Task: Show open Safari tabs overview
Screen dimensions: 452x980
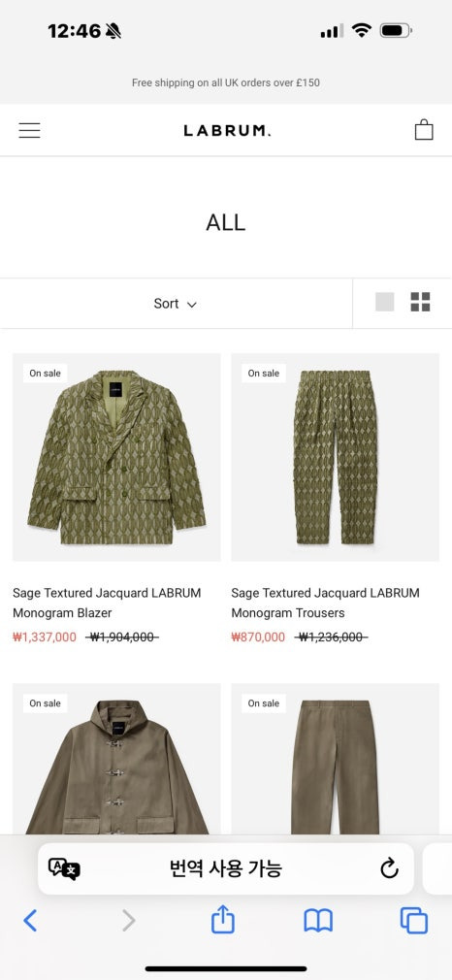Action: click(414, 921)
